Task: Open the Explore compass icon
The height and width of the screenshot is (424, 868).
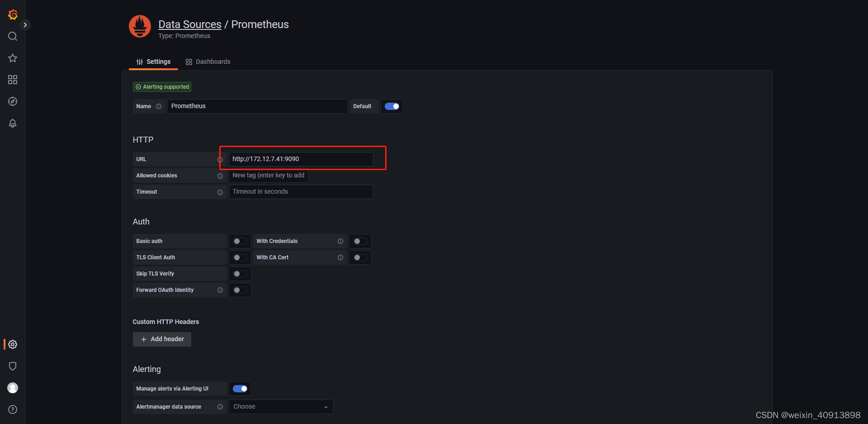Action: click(13, 101)
